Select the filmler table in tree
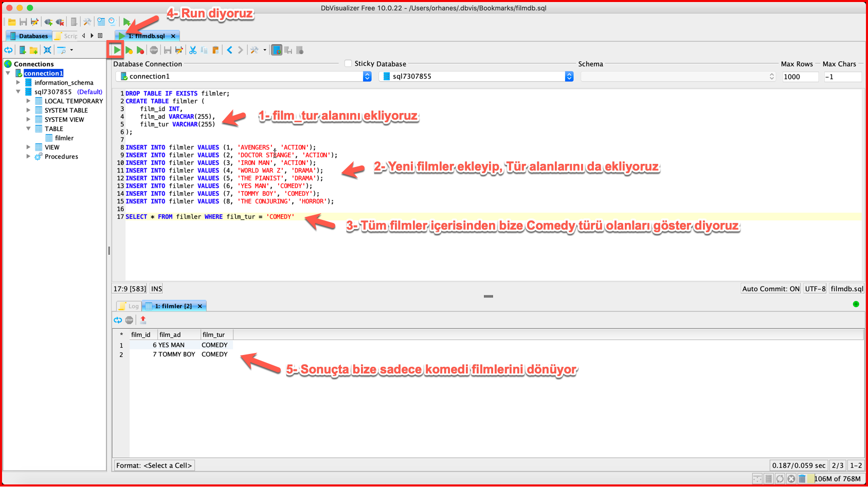This screenshot has height=487, width=868. pos(64,138)
